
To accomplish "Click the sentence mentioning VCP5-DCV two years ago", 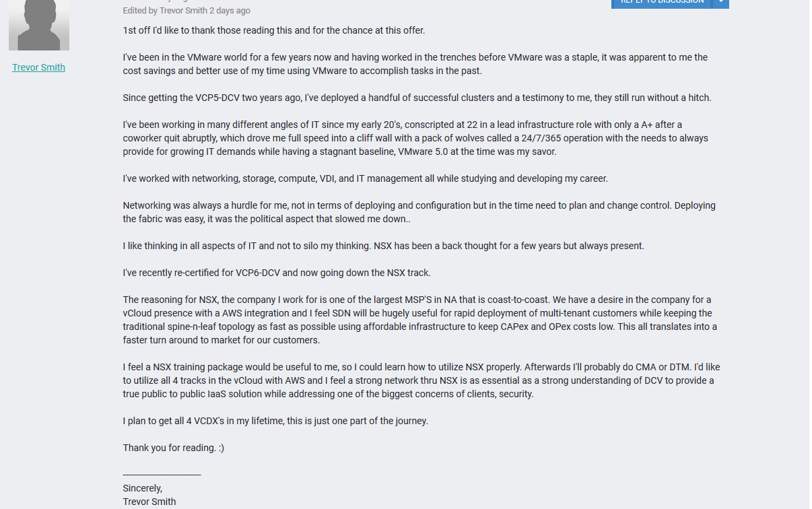I will [417, 98].
